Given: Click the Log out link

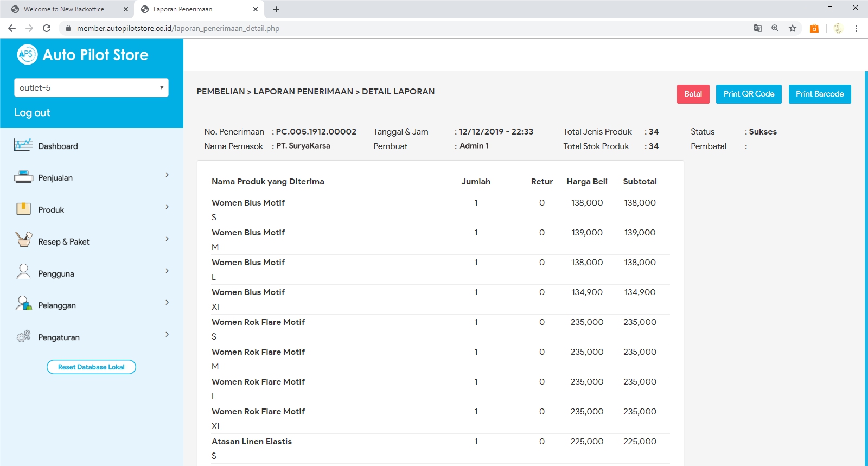Looking at the screenshot, I should pos(32,113).
